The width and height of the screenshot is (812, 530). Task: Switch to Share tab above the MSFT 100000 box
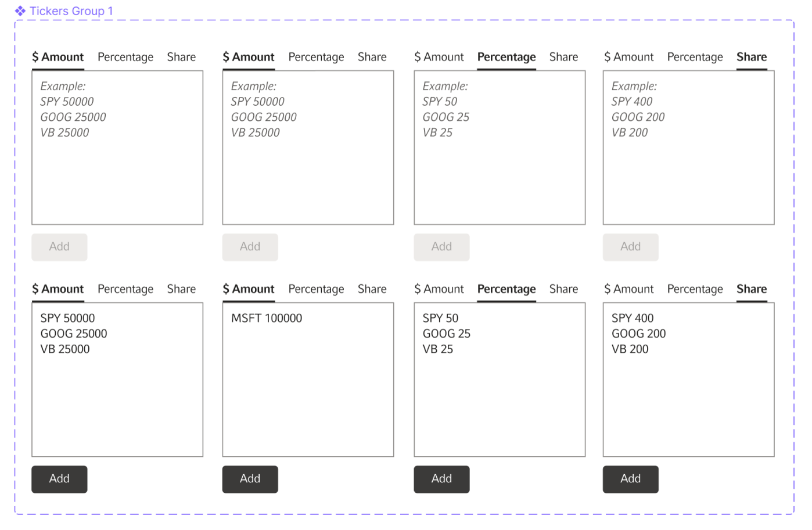click(372, 289)
